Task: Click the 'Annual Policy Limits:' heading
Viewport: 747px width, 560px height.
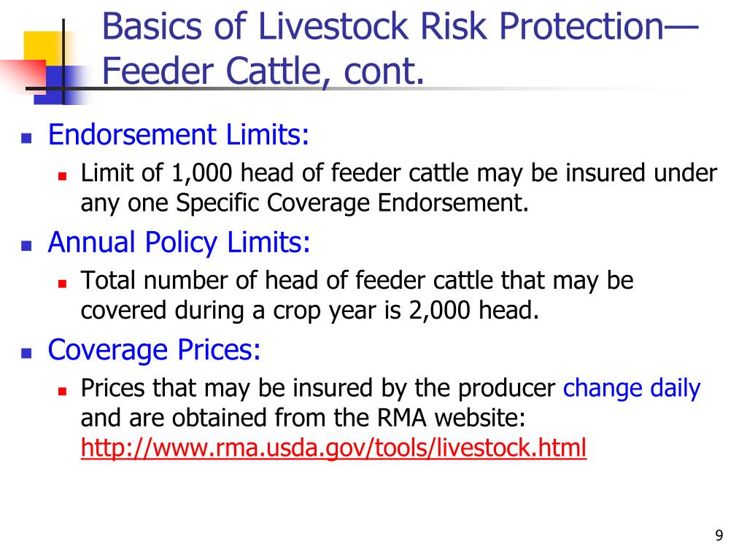Action: click(x=179, y=242)
